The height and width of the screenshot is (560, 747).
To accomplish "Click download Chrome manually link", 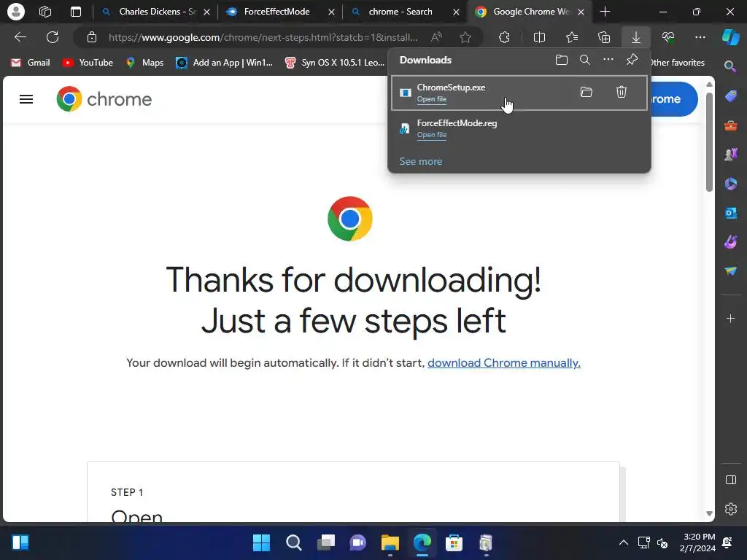I will pyautogui.click(x=504, y=363).
